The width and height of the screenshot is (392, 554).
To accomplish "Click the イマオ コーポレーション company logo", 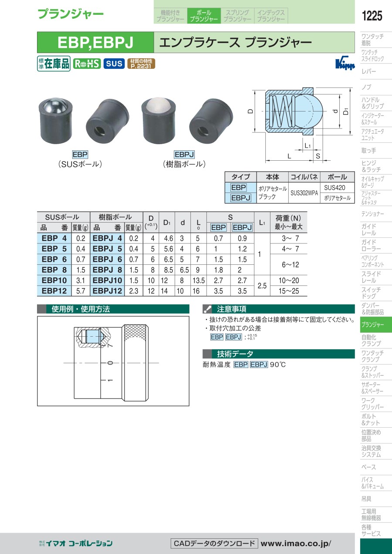I will click(76, 543).
